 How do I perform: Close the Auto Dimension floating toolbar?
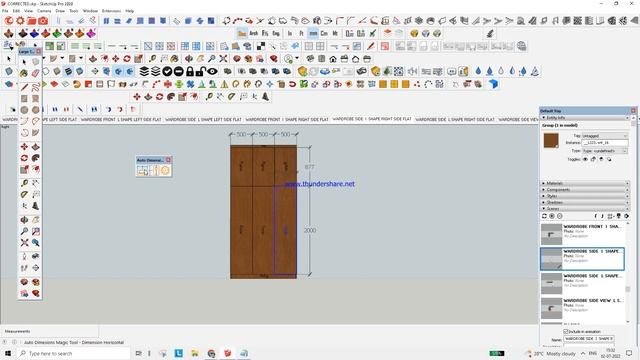[168, 160]
